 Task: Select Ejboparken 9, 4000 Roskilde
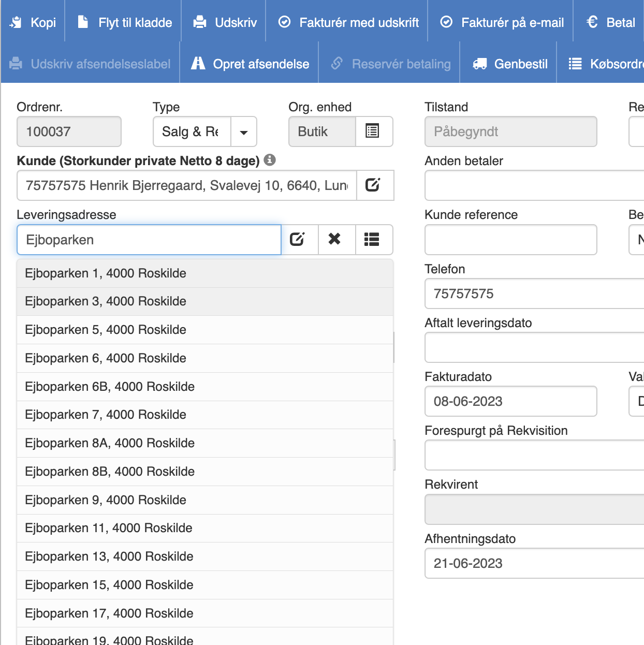pyautogui.click(x=205, y=500)
